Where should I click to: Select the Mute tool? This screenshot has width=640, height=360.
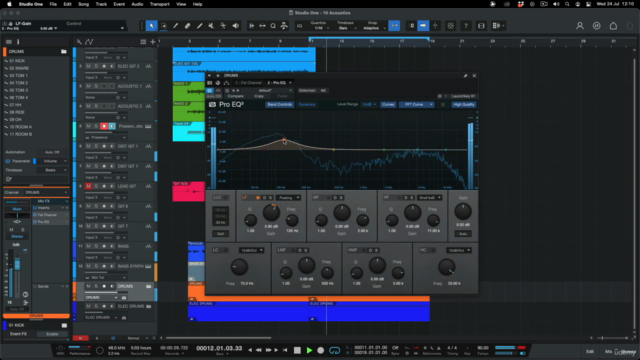pos(211,26)
